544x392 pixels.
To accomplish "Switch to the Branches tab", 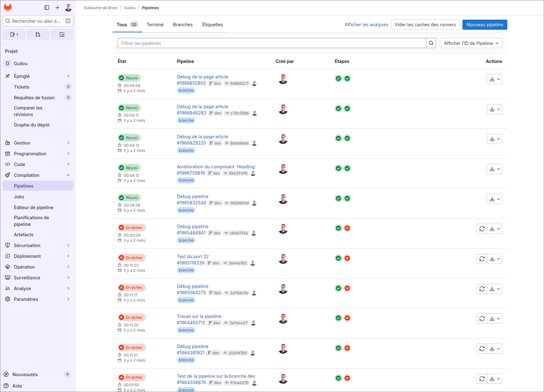I will point(182,25).
